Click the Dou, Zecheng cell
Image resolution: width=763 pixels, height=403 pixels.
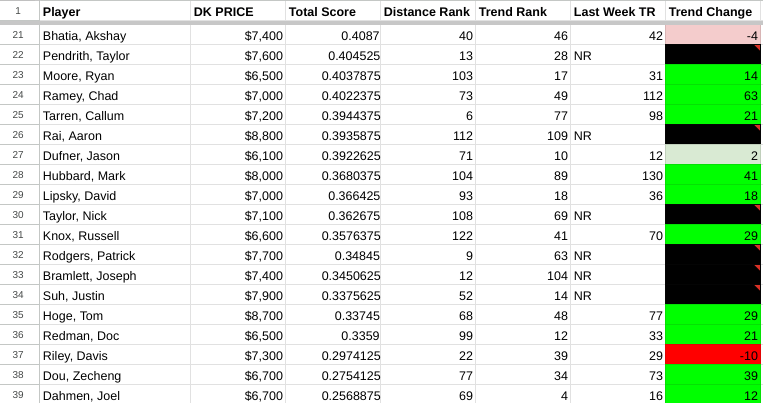coord(115,375)
